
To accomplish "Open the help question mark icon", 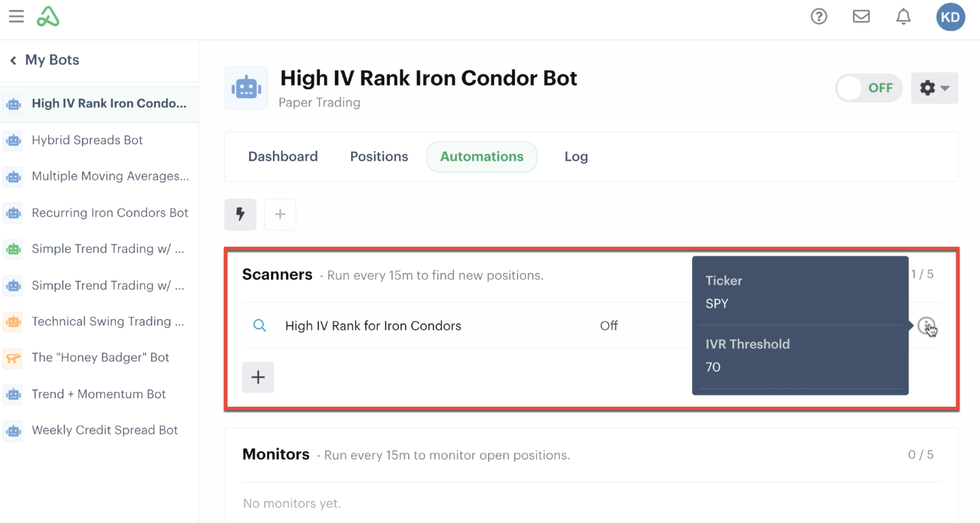I will pyautogui.click(x=819, y=16).
